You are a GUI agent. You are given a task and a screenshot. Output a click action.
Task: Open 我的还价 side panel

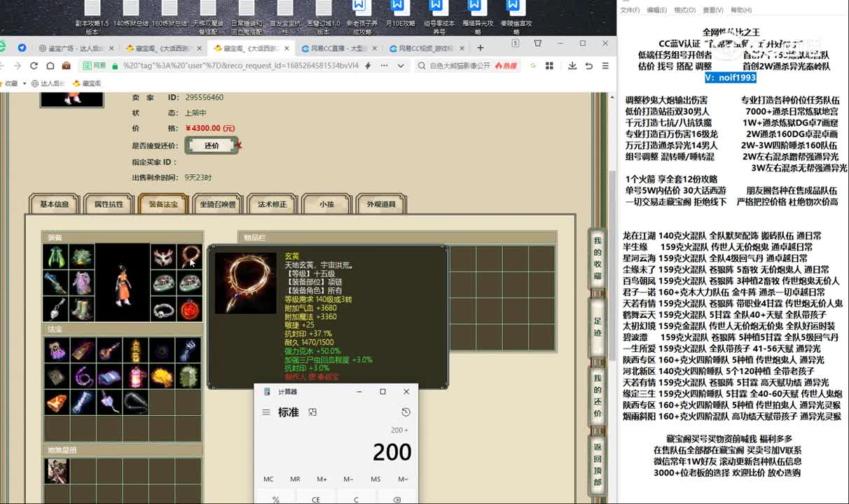coord(598,395)
